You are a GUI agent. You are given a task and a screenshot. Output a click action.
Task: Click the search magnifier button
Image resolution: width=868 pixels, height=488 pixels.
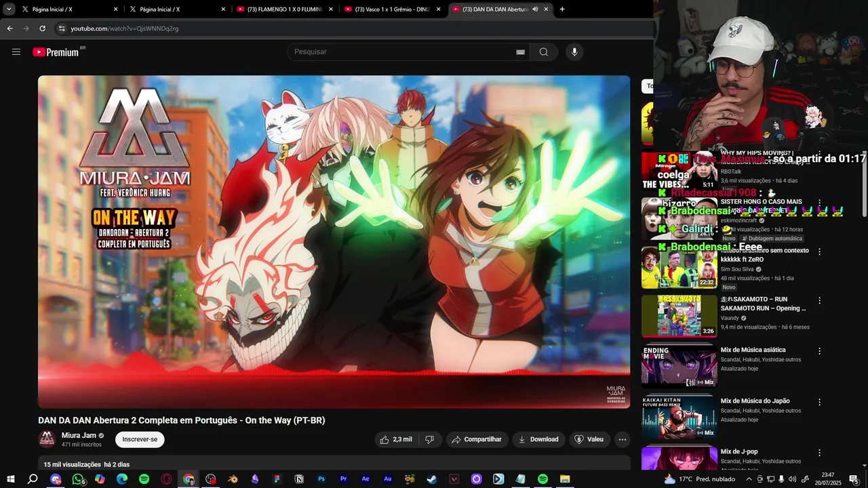pyautogui.click(x=543, y=52)
